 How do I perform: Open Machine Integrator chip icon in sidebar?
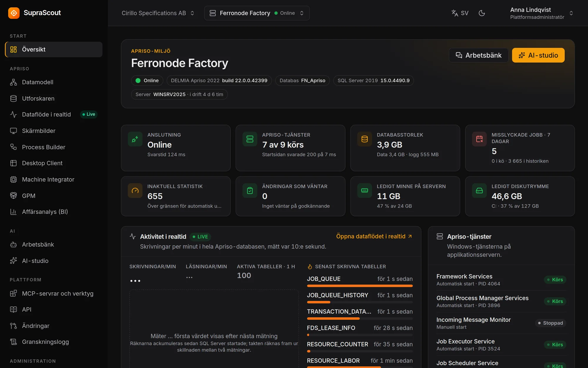coord(14,180)
